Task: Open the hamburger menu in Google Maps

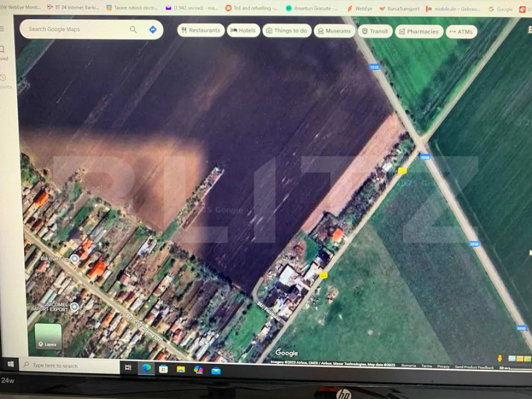Action: click(x=2, y=29)
